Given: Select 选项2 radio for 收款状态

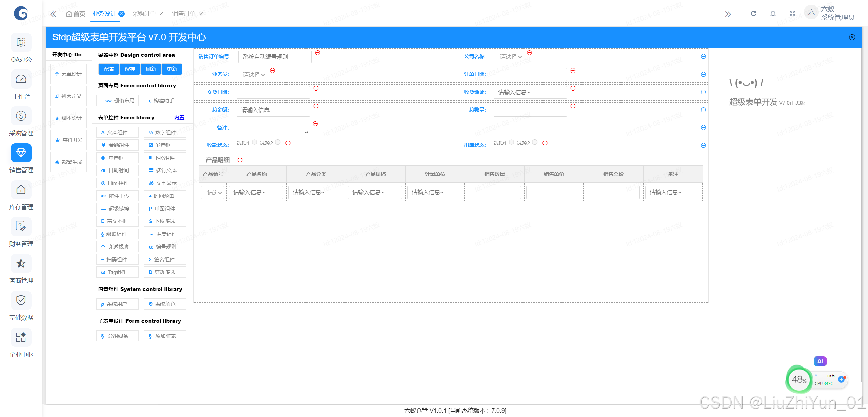Looking at the screenshot, I should point(278,142).
